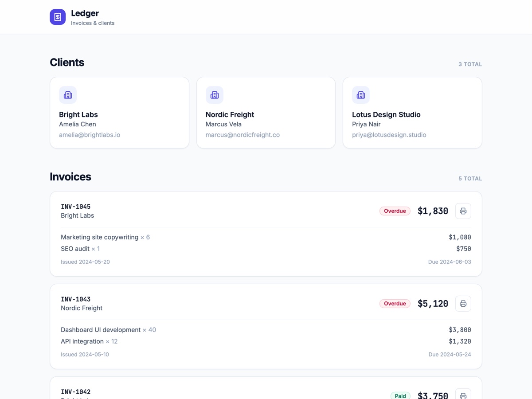Click email amelia@brightlabs.io

click(90, 135)
